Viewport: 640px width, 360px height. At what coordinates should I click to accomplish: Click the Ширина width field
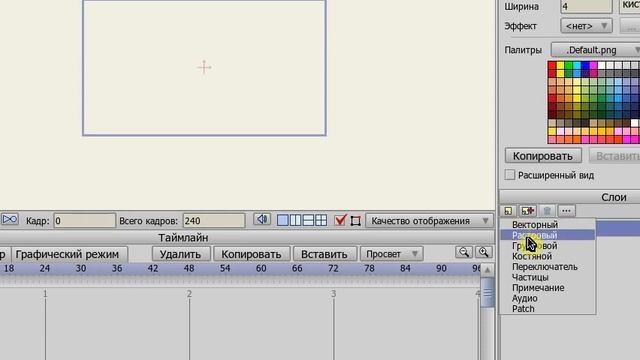(x=586, y=7)
